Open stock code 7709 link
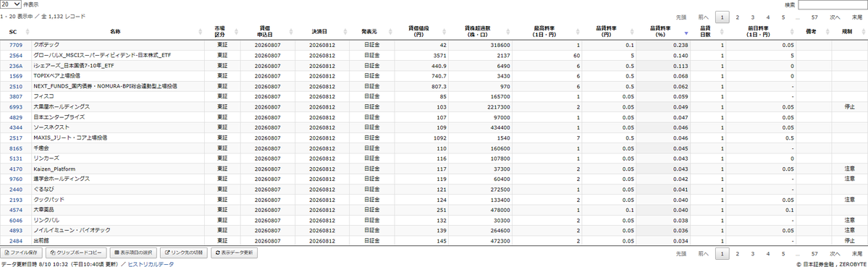 pyautogui.click(x=15, y=45)
